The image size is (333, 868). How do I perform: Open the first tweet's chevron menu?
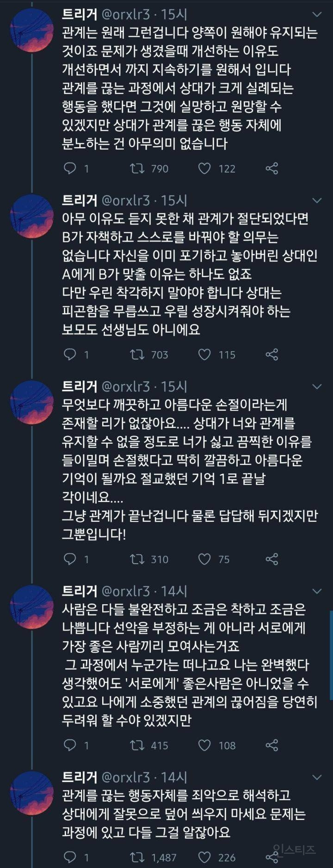pos(317,14)
